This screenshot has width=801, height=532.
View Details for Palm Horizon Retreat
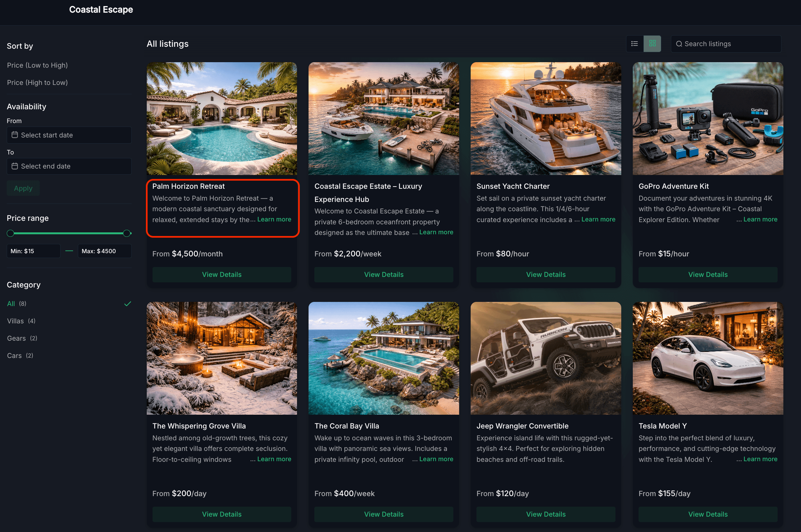tap(222, 274)
